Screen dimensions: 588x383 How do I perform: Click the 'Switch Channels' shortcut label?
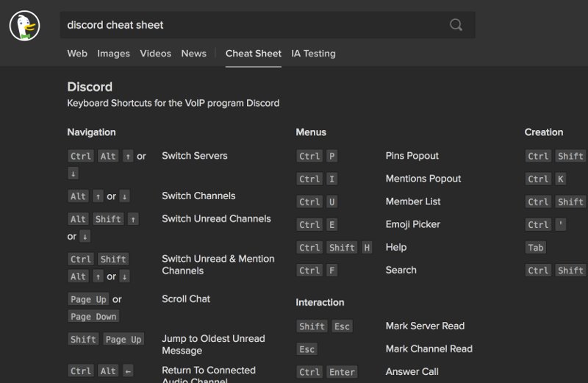pyautogui.click(x=198, y=196)
